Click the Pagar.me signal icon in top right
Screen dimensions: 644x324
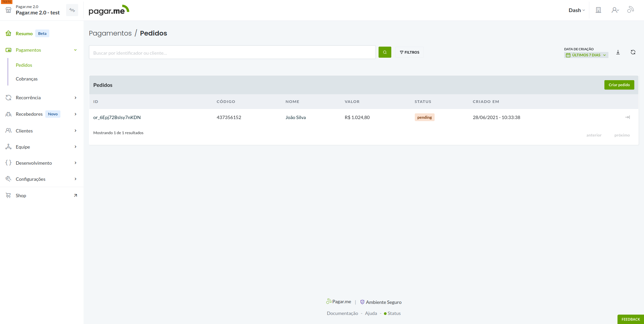pos(631,9)
